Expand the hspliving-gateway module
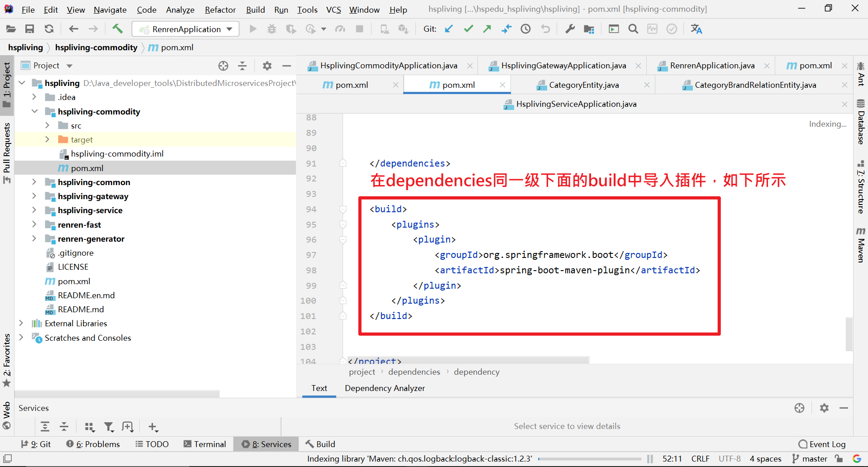The height and width of the screenshot is (467, 868). (34, 196)
